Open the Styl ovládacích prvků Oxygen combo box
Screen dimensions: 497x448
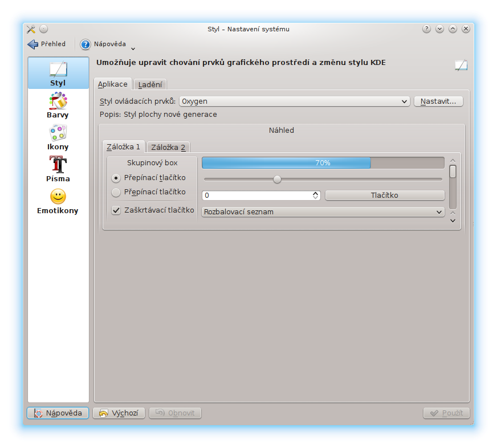pos(295,101)
